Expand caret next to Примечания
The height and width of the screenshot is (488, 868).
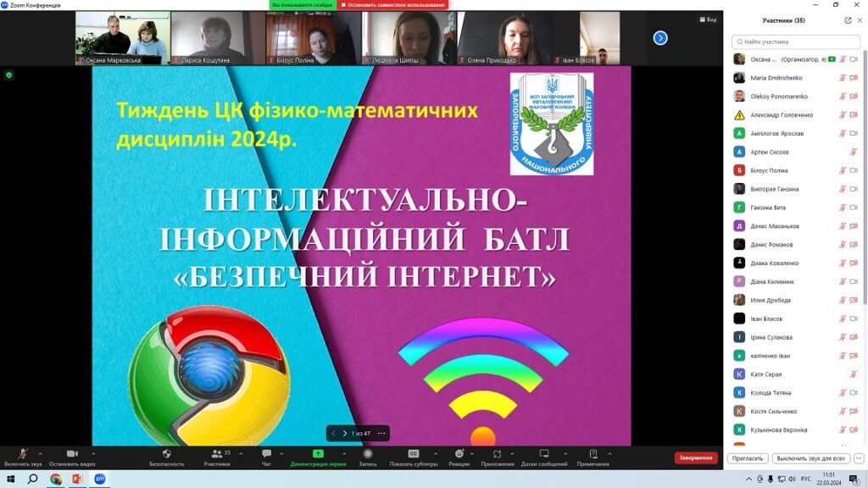tap(609, 454)
